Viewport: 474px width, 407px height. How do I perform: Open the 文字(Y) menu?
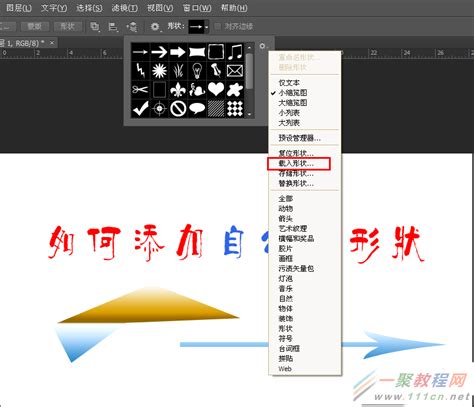[x=54, y=8]
